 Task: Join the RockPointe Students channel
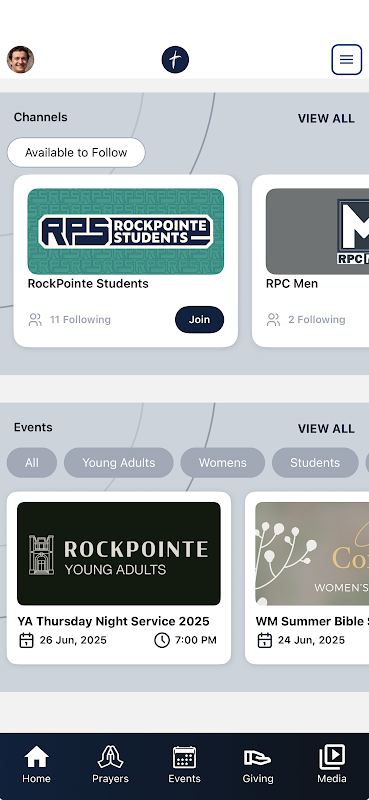(200, 319)
